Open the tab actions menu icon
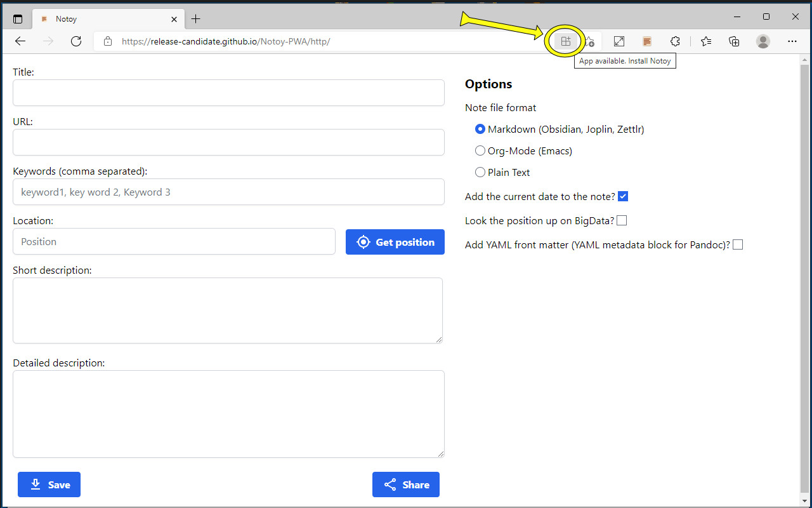Viewport: 812px width, 508px height. (x=18, y=19)
